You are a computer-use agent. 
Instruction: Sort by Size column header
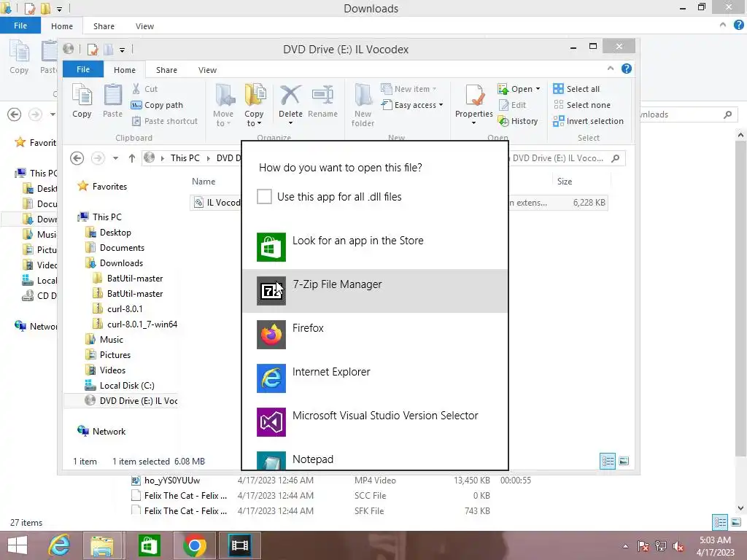(565, 182)
